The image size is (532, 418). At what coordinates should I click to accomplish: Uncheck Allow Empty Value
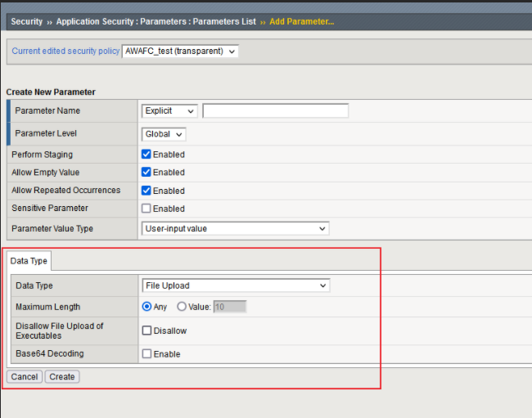[x=147, y=172]
